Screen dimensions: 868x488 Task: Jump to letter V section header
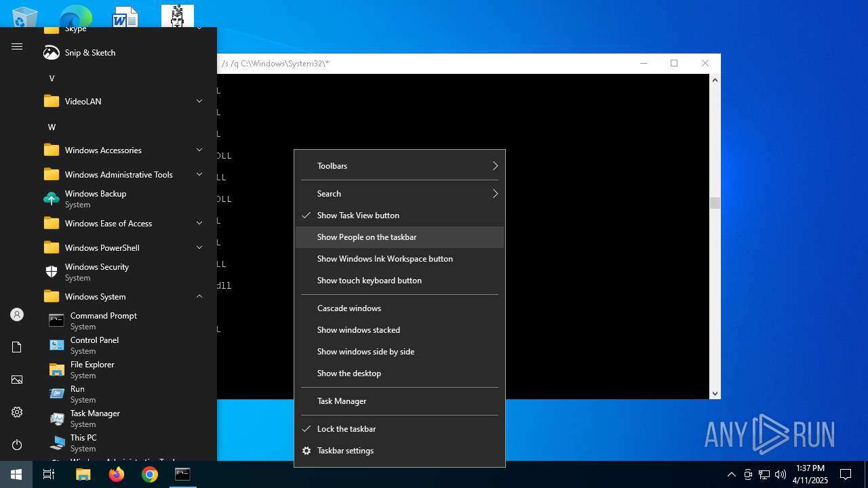(52, 79)
